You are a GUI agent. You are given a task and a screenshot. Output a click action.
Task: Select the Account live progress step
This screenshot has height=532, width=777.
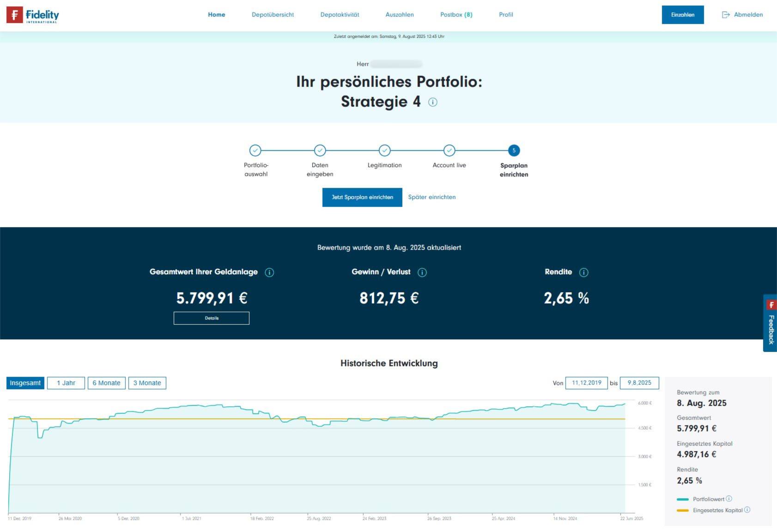click(449, 151)
